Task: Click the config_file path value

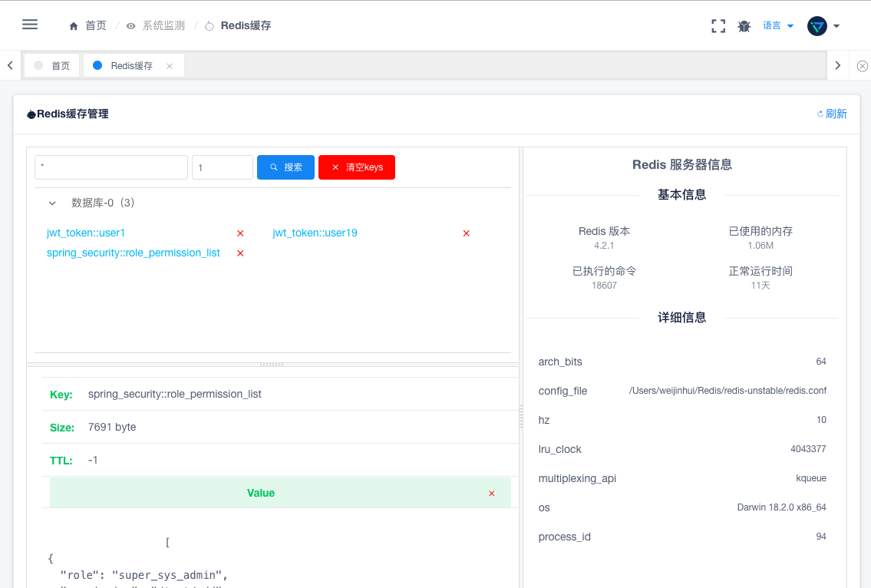Action: point(727,391)
